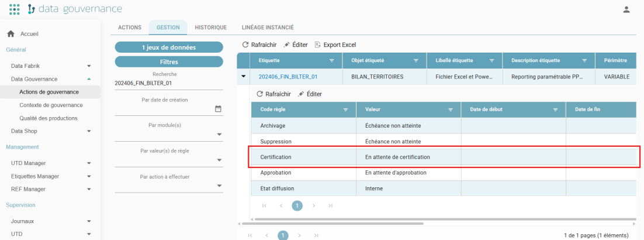Go to last page in bottom main pager

(x=316, y=235)
